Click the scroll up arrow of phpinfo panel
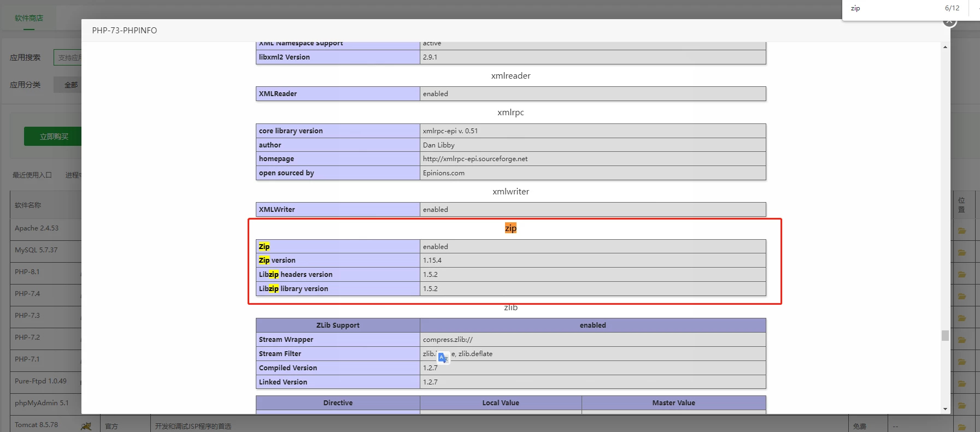 [945, 47]
